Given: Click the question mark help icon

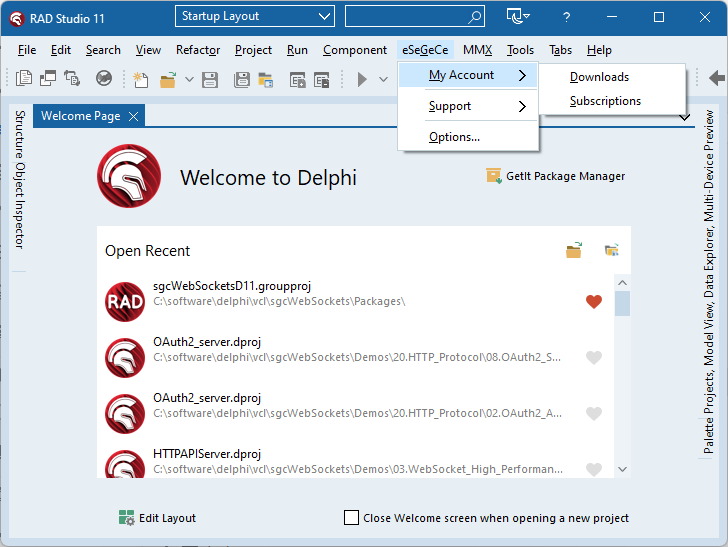Looking at the screenshot, I should pos(566,17).
